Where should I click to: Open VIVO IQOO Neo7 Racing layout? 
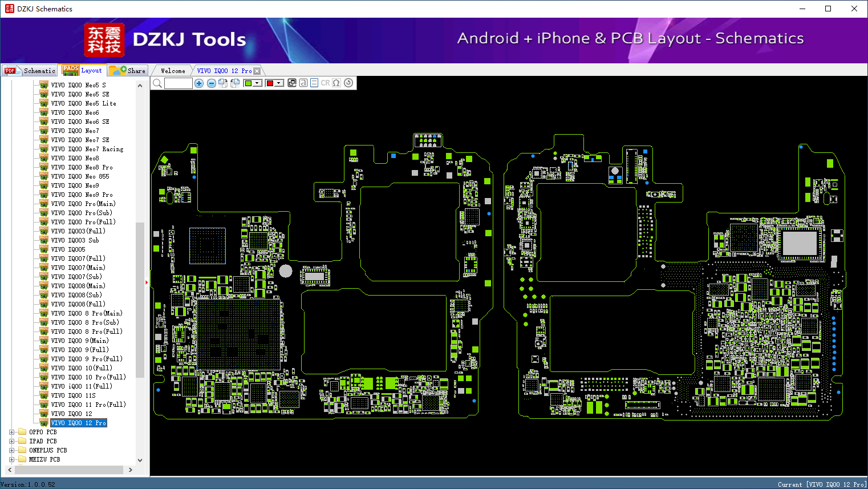pos(87,149)
